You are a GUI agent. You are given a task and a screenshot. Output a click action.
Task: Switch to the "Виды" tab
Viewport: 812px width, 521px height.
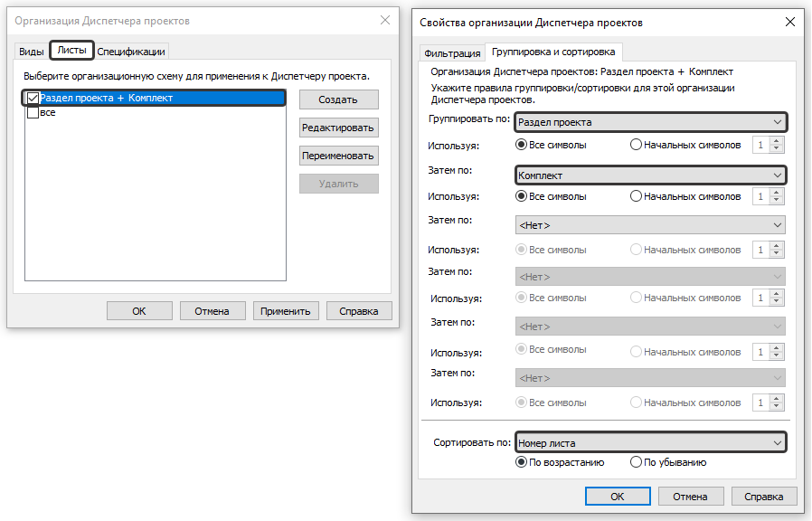(x=32, y=52)
